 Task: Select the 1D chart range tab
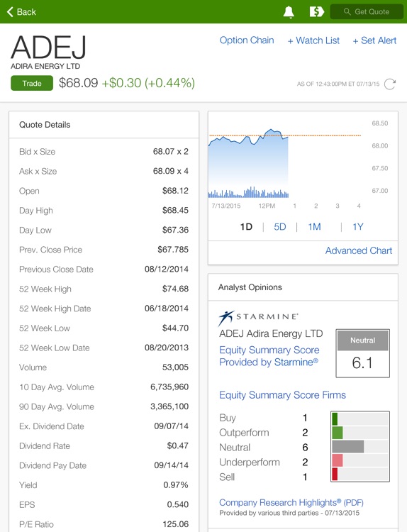click(246, 227)
